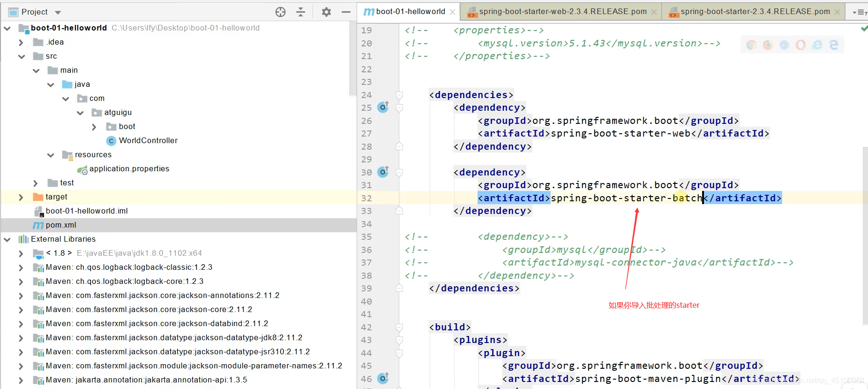Collapse the main folder
The image size is (868, 389).
pyautogui.click(x=36, y=70)
